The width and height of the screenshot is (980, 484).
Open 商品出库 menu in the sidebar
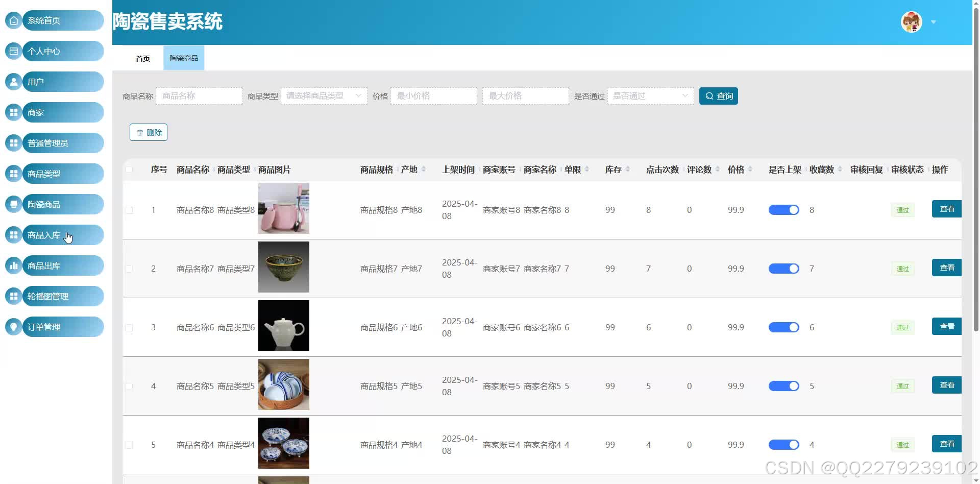point(63,265)
